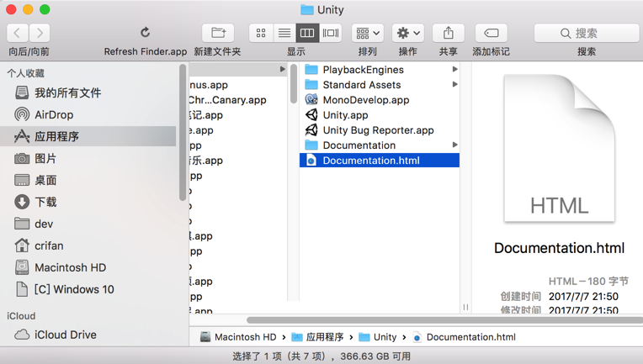Switch to Cover Flow view mode
This screenshot has height=364, width=643.
pyautogui.click(x=331, y=33)
